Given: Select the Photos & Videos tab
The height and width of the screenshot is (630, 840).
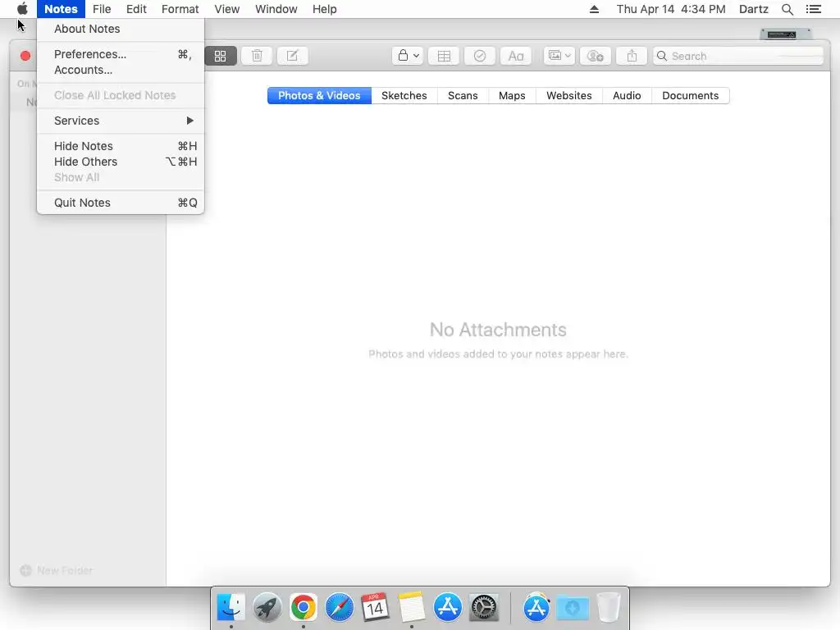Looking at the screenshot, I should pos(319,95).
